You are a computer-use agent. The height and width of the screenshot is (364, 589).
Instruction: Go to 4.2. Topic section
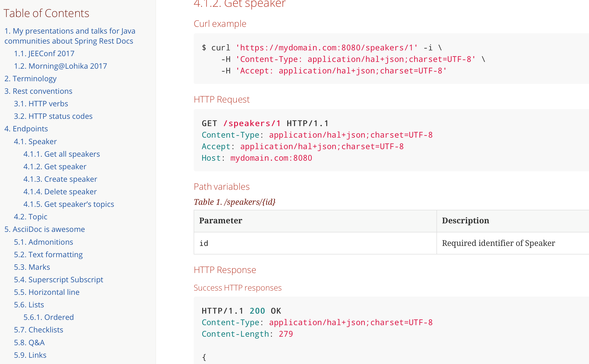click(x=31, y=217)
